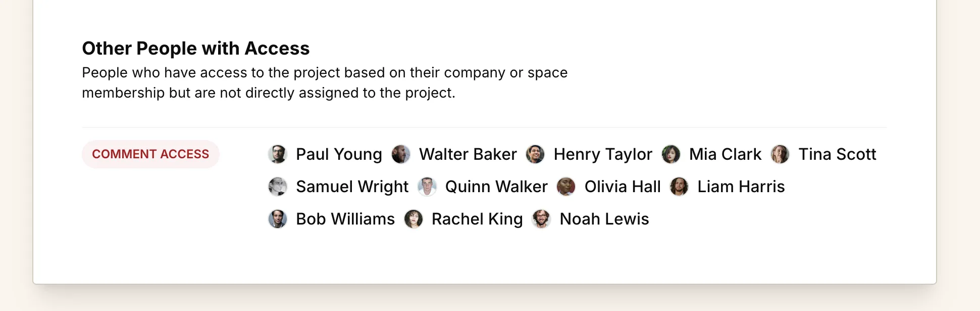
Task: Click Walter Baker's avatar picture
Action: point(401,154)
